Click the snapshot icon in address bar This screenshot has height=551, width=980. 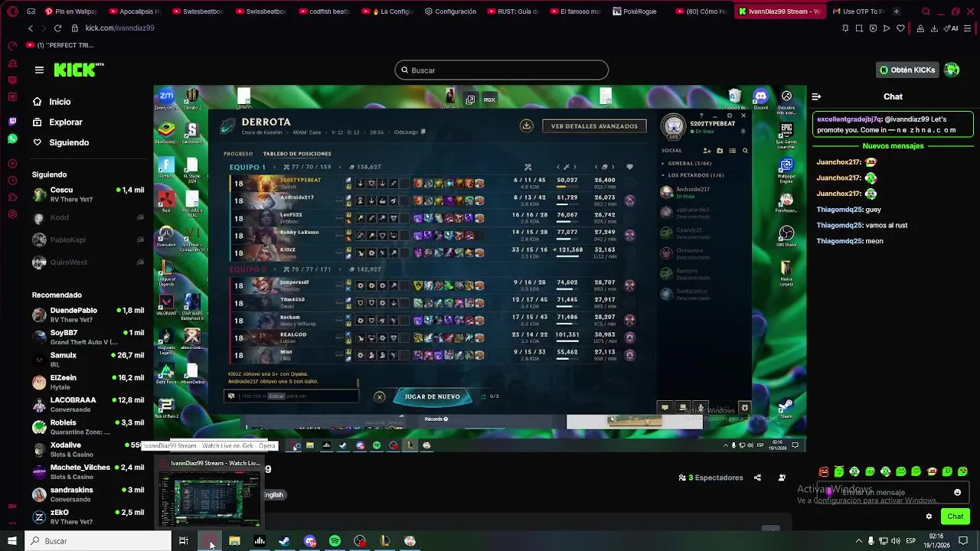tap(859, 28)
